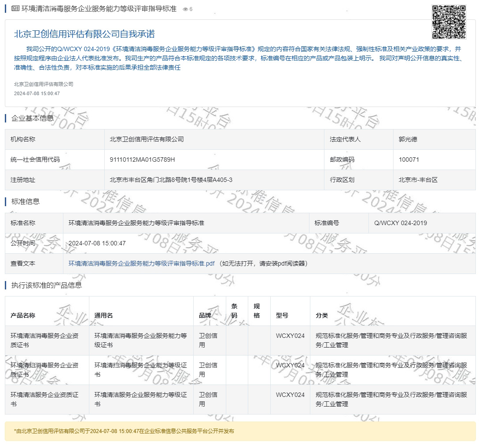Click generic name 环境清扫消毒服务企业能力等级证书

[141, 370]
